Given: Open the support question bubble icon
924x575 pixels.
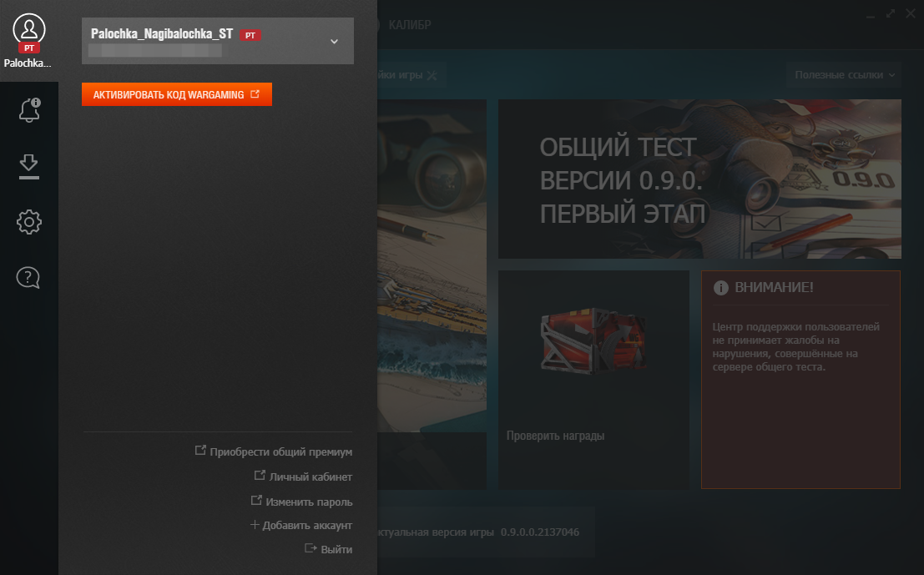Looking at the screenshot, I should click(x=28, y=277).
